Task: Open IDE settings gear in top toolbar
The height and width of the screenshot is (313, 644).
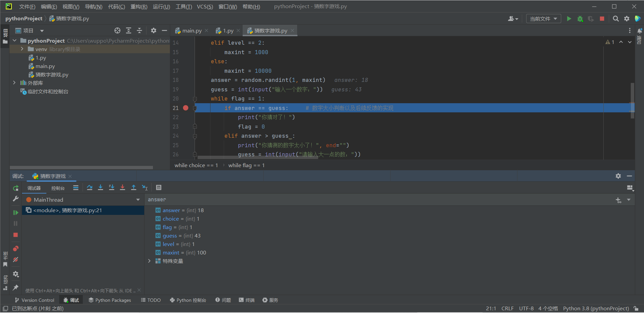Action: click(x=627, y=19)
